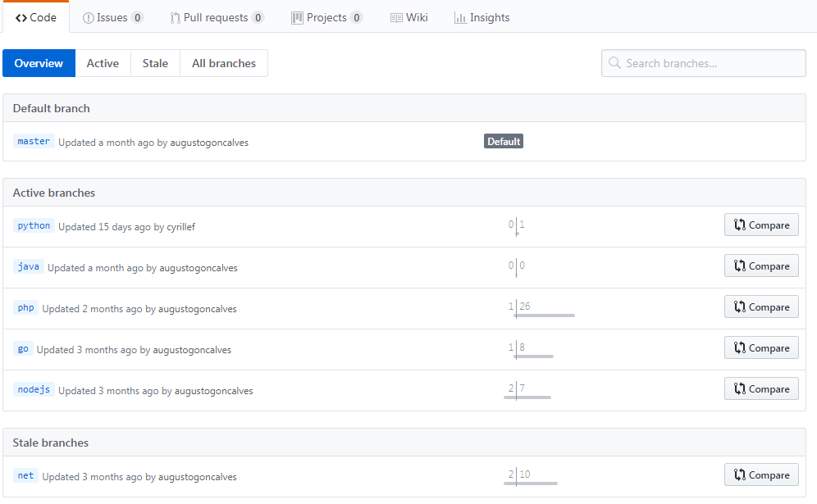The height and width of the screenshot is (504, 817).
Task: Compare the python branch
Action: tap(761, 225)
